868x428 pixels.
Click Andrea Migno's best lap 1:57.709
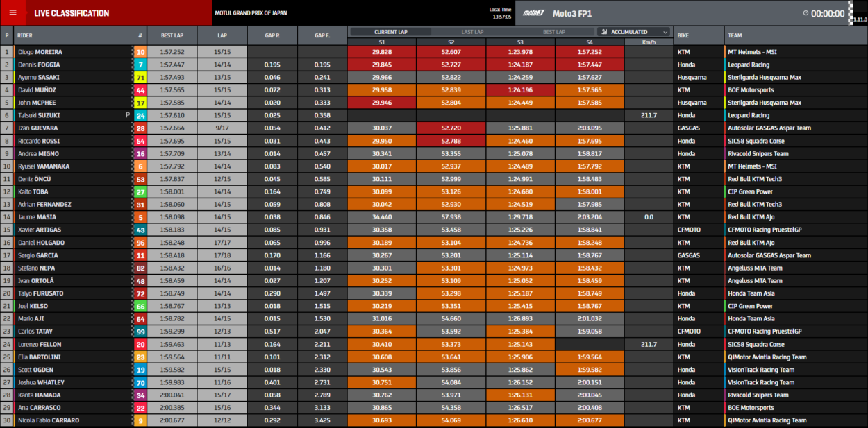172,153
